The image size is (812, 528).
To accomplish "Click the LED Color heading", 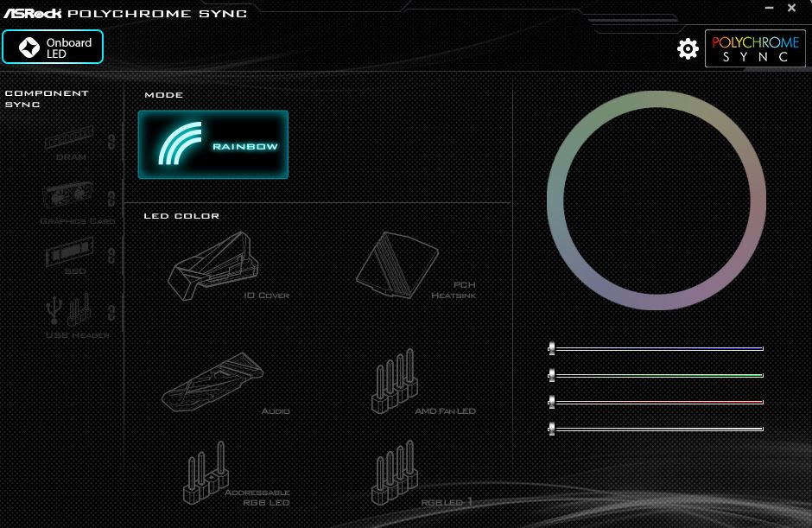I will [181, 215].
